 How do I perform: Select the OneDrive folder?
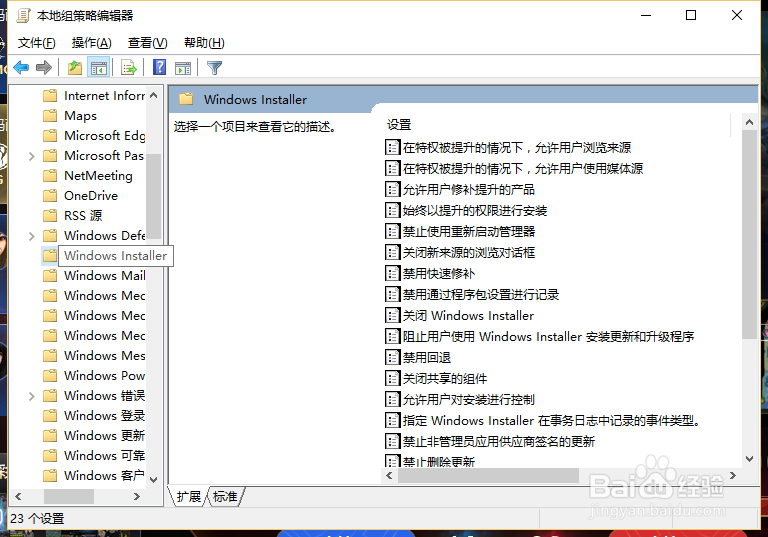(x=80, y=196)
